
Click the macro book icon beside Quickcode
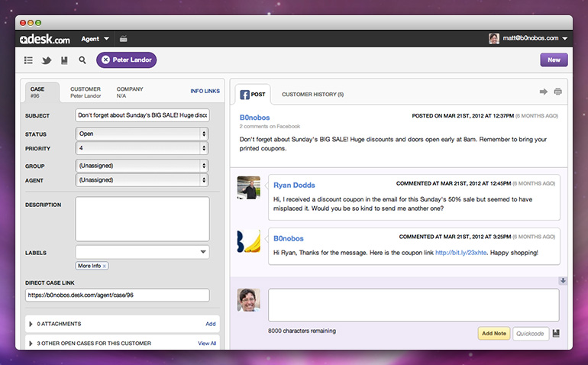(x=556, y=333)
